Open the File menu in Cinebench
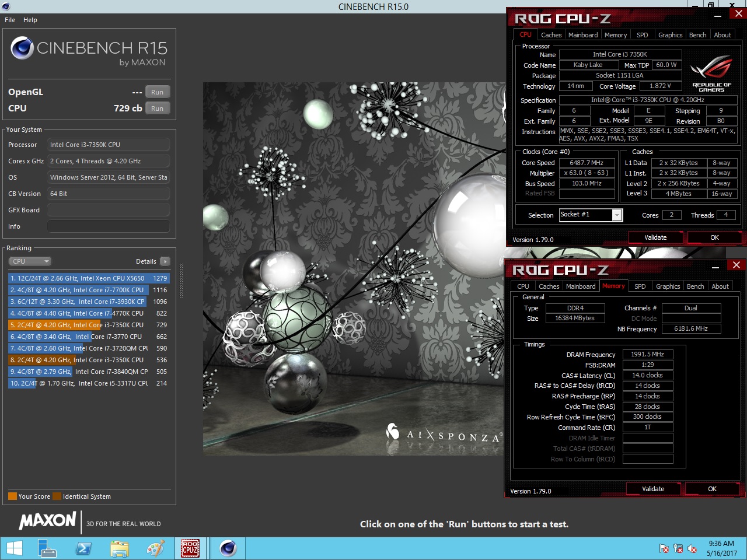This screenshot has width=747, height=560. coord(10,20)
